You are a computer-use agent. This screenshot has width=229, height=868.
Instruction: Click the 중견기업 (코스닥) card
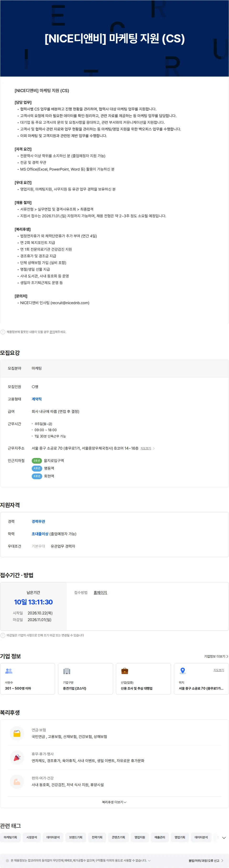(86, 679)
